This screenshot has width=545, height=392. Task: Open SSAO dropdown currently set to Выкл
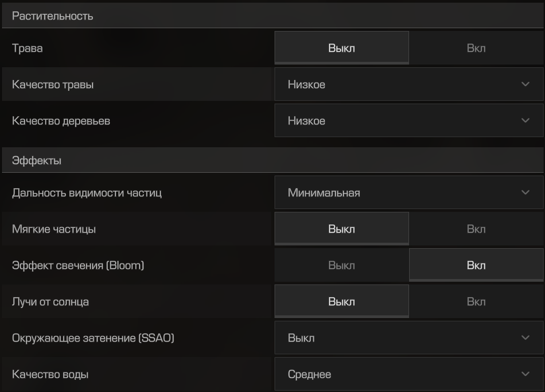click(x=409, y=338)
